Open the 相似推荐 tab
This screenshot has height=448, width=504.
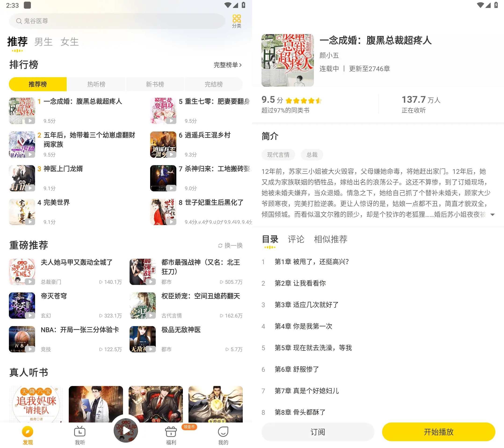click(x=331, y=239)
